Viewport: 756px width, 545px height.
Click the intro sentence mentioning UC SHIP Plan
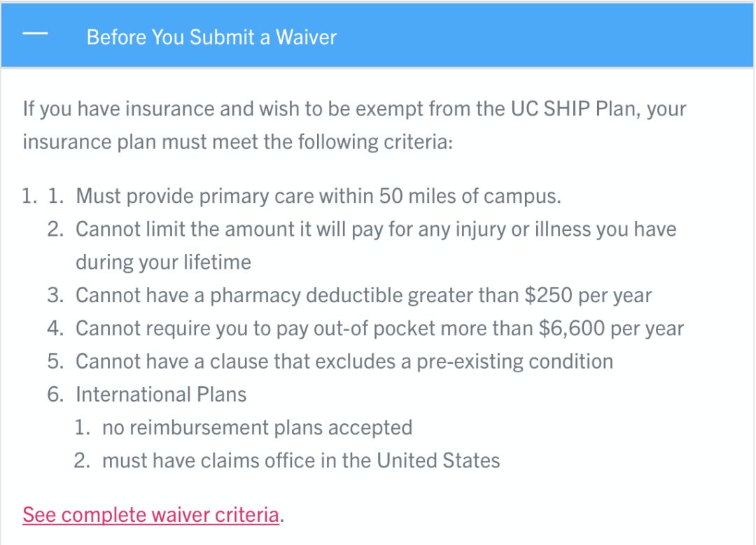[353, 109]
